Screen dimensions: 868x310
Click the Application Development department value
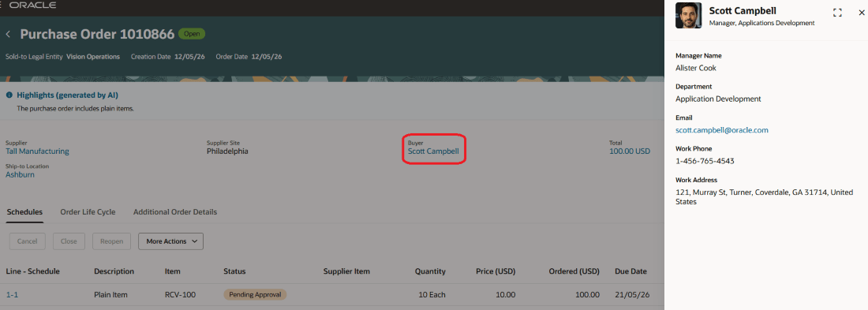coord(719,99)
